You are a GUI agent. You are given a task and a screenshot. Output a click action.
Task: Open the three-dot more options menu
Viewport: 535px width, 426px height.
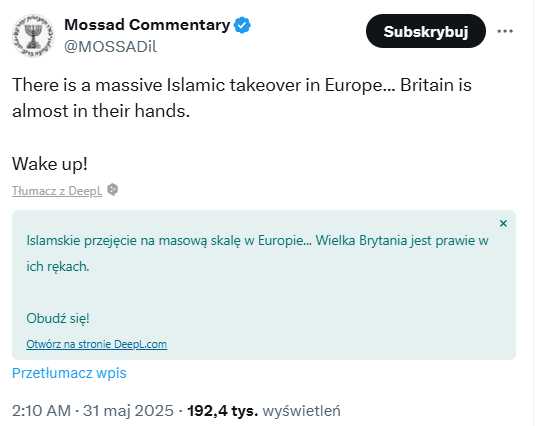[x=505, y=31]
